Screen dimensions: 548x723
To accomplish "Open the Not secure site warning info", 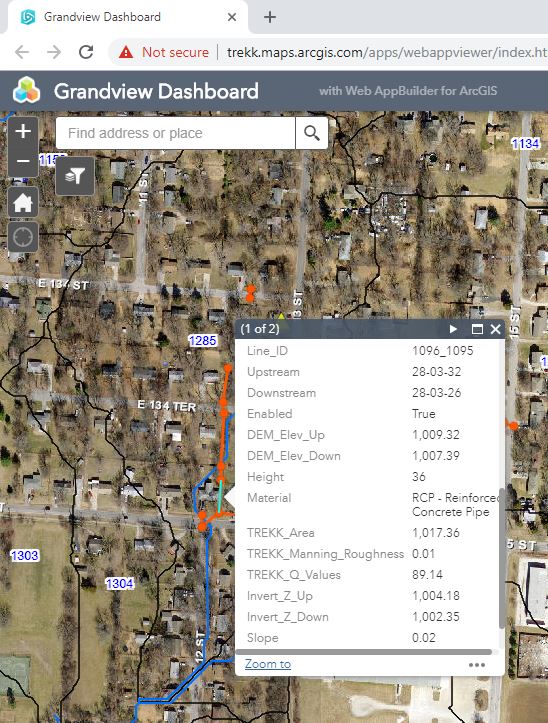I will (x=164, y=52).
